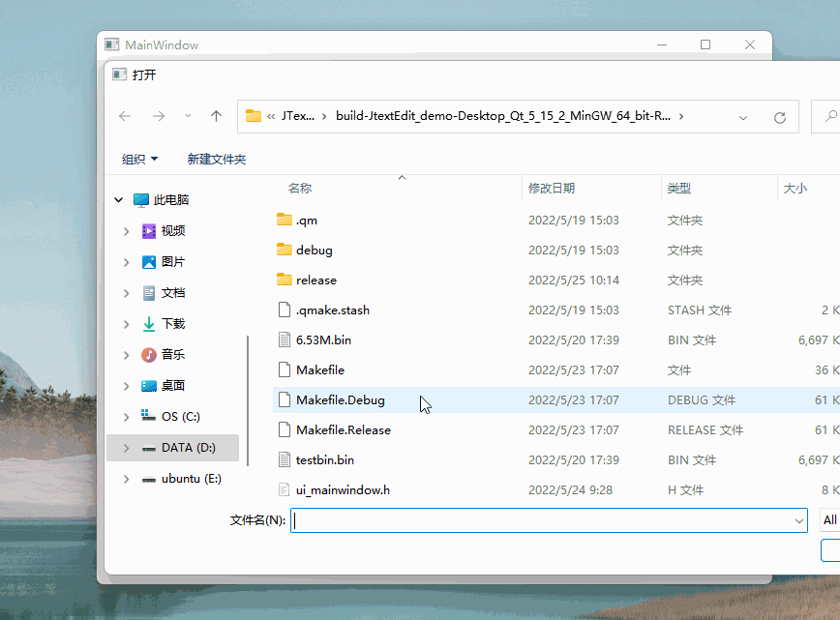Click the folder icon in the address bar

pos(254,116)
